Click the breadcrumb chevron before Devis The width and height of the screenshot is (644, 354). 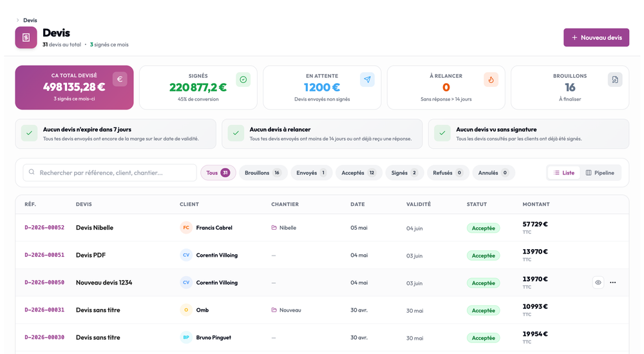pyautogui.click(x=17, y=20)
